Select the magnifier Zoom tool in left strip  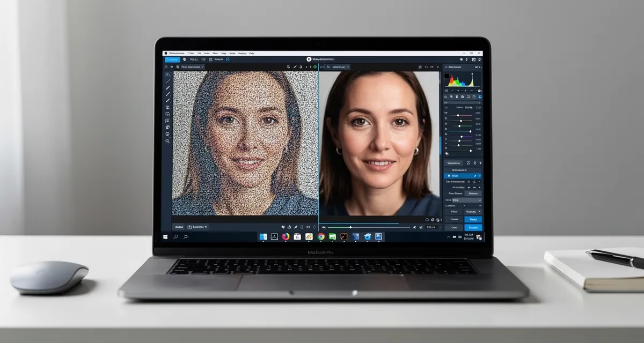click(x=167, y=141)
